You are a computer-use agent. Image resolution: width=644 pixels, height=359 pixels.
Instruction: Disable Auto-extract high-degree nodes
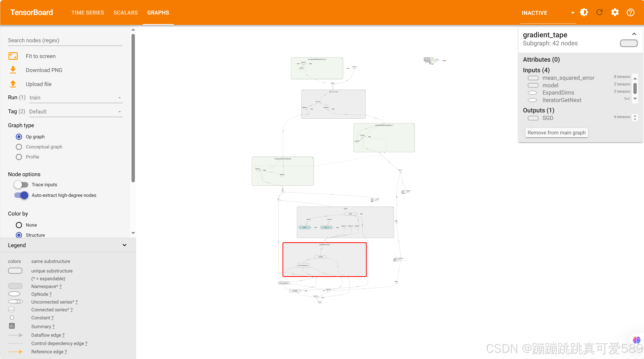click(x=21, y=195)
